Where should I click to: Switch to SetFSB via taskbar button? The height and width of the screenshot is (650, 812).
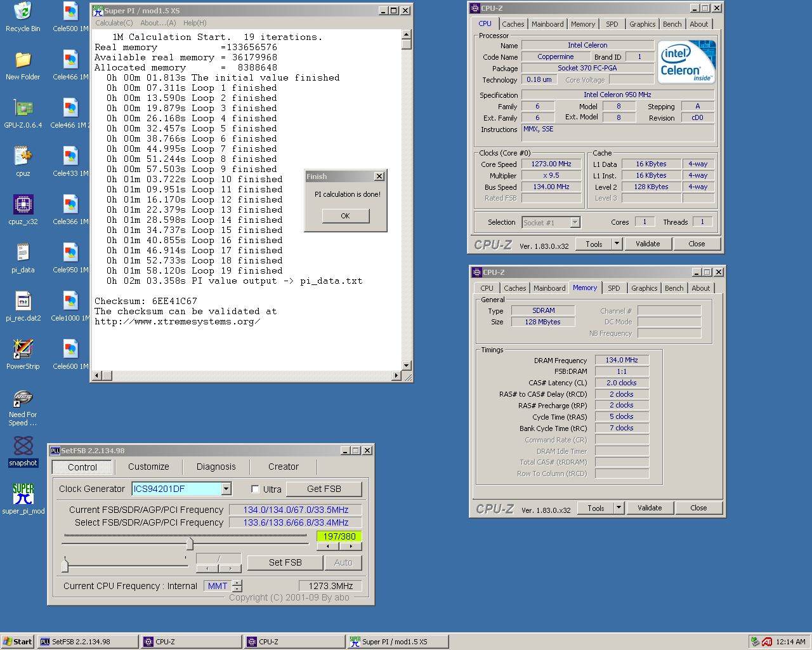tap(88, 642)
